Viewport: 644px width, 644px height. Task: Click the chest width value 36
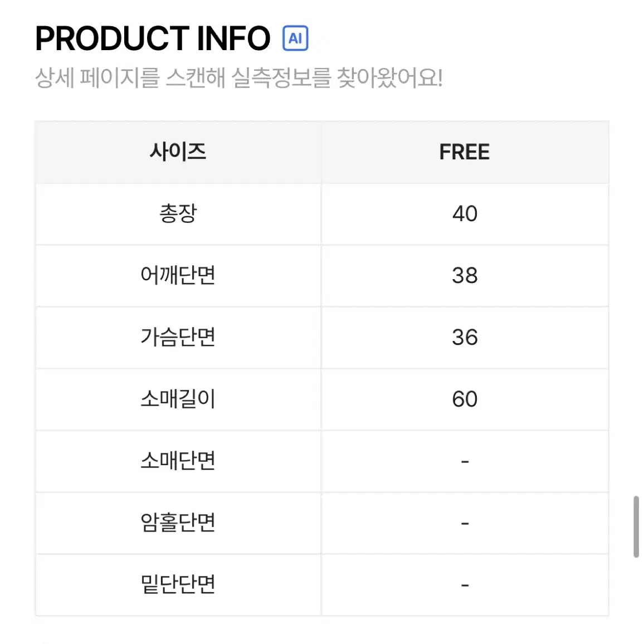pos(465,337)
